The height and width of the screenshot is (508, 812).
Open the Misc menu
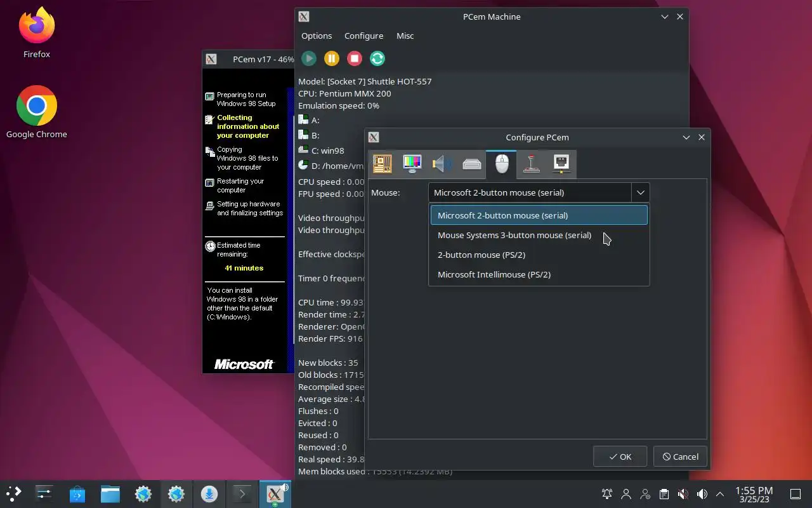click(405, 36)
